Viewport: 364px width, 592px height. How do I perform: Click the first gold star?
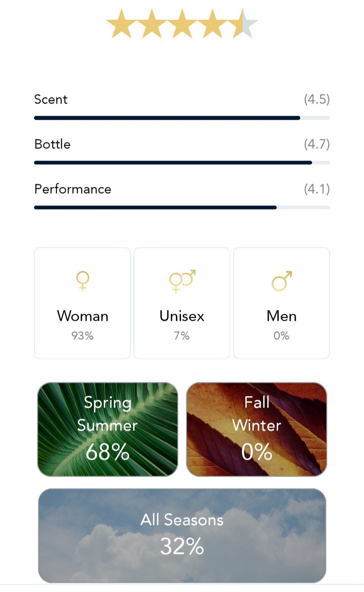[x=121, y=24]
